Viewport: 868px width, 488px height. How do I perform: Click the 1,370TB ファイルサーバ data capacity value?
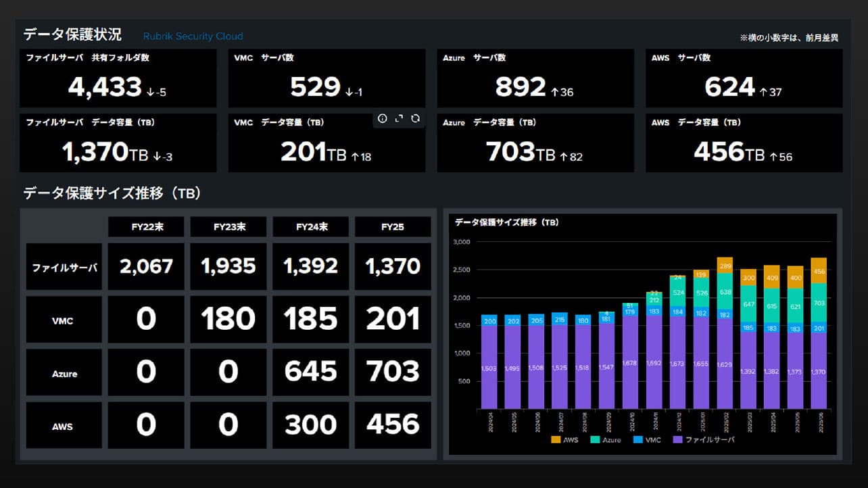[x=105, y=152]
